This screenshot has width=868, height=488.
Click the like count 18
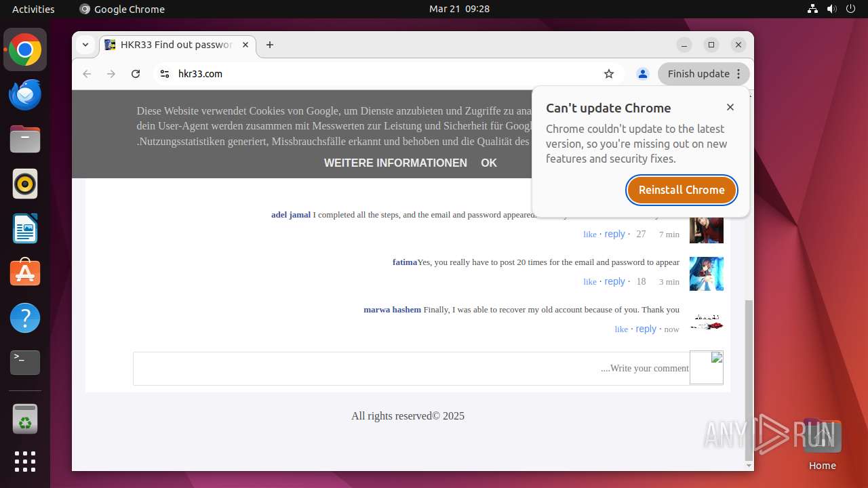pos(641,282)
